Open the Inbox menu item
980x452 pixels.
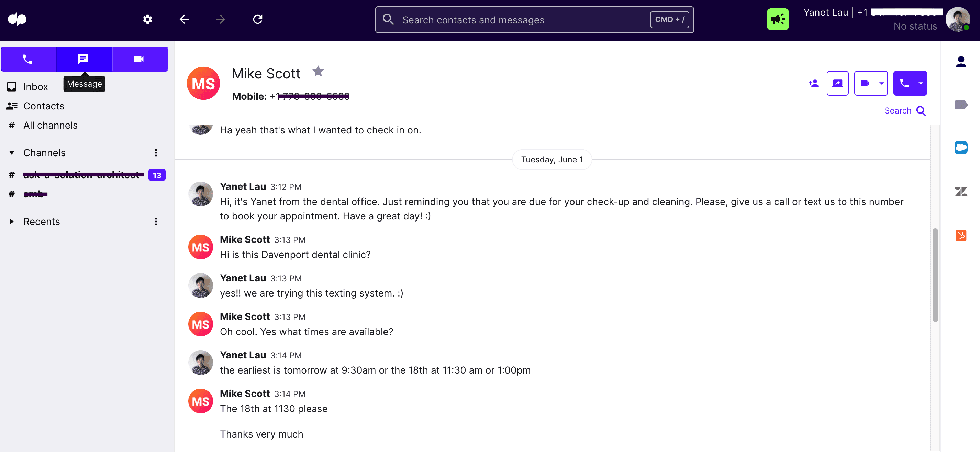click(x=35, y=86)
